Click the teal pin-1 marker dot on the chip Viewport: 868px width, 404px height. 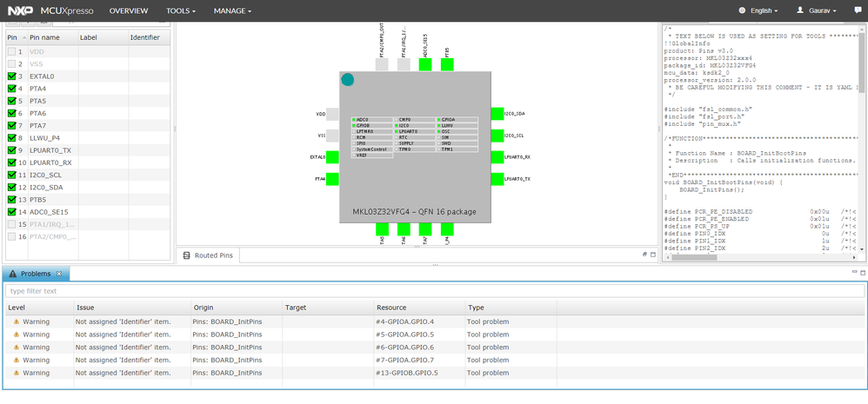tap(348, 80)
